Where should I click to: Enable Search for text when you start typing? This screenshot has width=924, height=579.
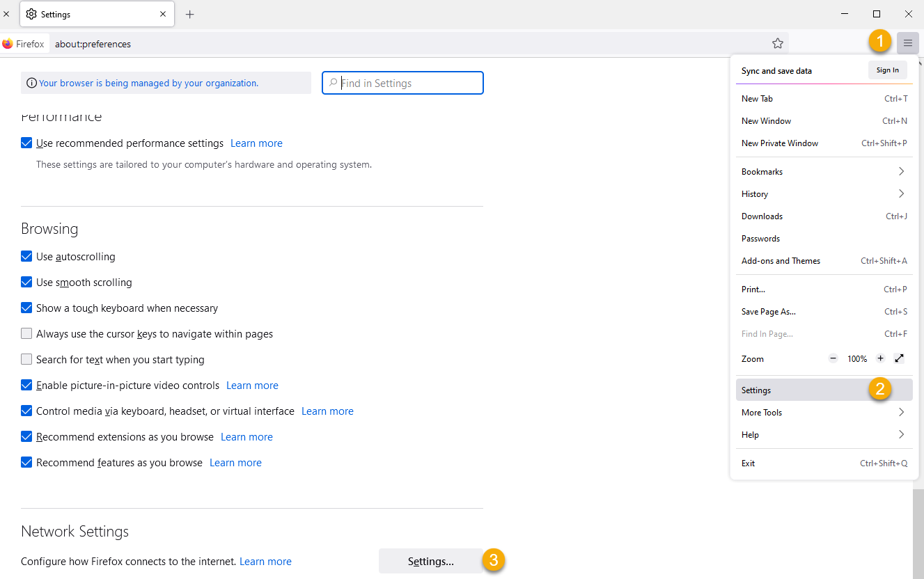(26, 359)
